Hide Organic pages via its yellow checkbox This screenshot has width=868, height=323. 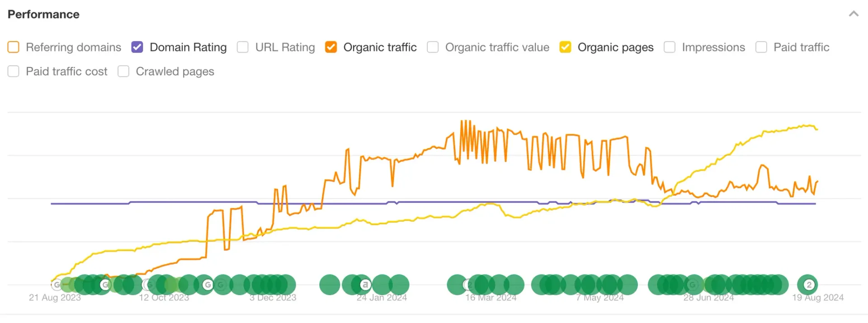565,47
